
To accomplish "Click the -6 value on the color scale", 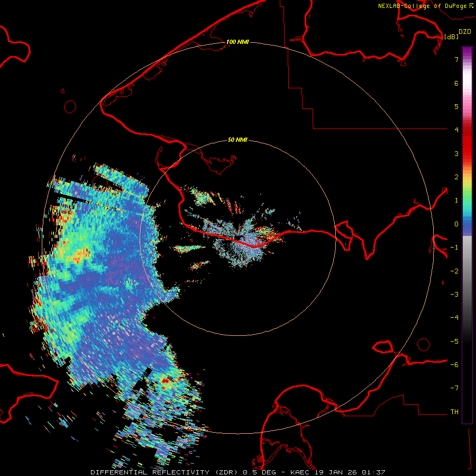I will 454,365.
